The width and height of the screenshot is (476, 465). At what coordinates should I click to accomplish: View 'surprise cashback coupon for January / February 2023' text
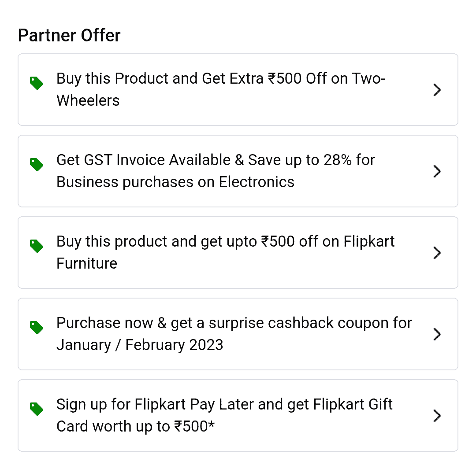tap(234, 324)
